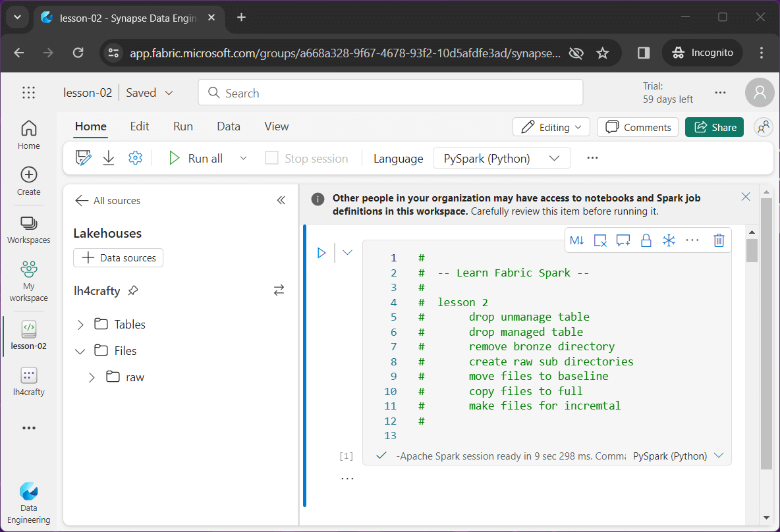Pin the lh4crafty lakehouse
Screen dimensions: 780x532
[x=133, y=290]
